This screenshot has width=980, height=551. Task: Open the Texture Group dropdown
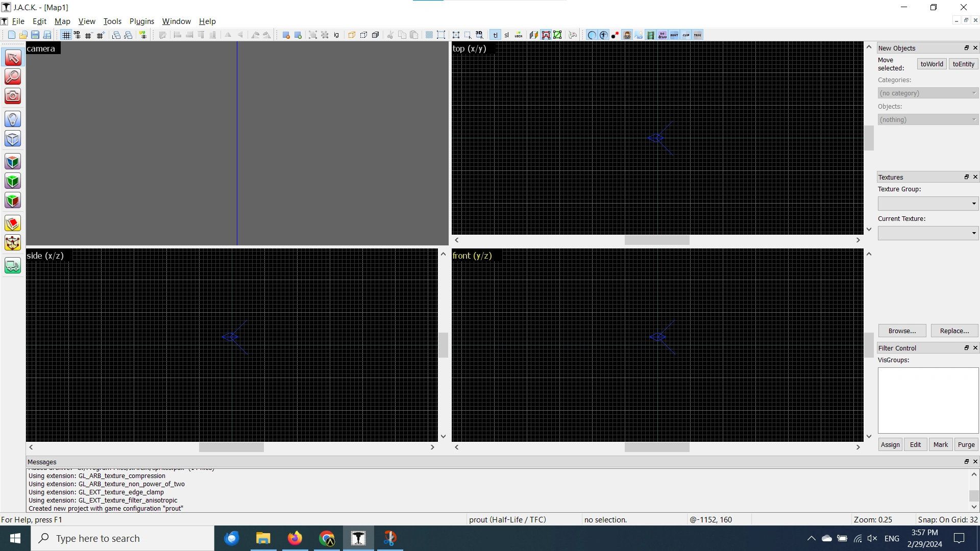(x=928, y=204)
